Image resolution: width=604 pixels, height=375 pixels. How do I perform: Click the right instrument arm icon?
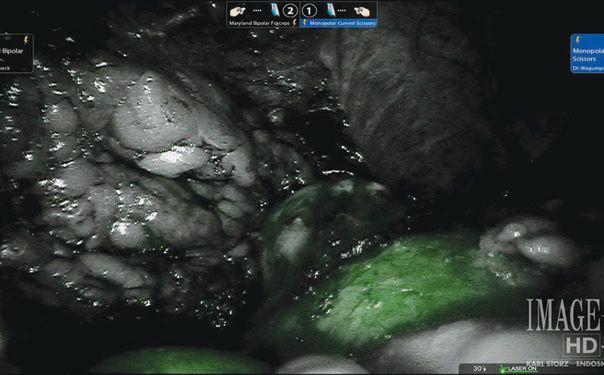(331, 10)
